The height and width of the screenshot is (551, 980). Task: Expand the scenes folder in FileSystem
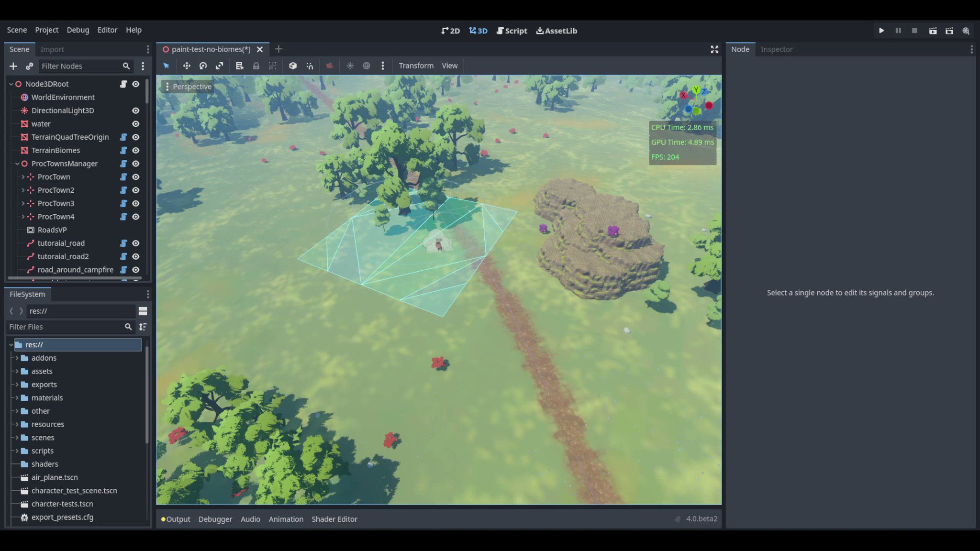coord(17,437)
